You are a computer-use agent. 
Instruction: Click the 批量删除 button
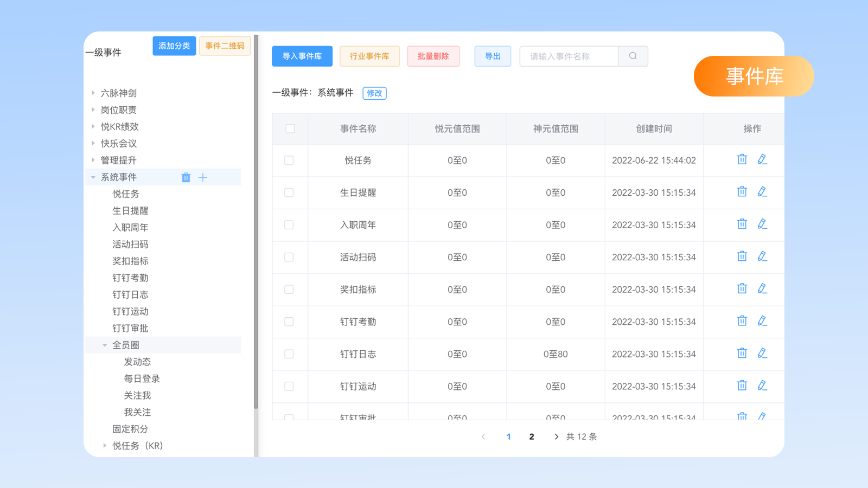(433, 56)
